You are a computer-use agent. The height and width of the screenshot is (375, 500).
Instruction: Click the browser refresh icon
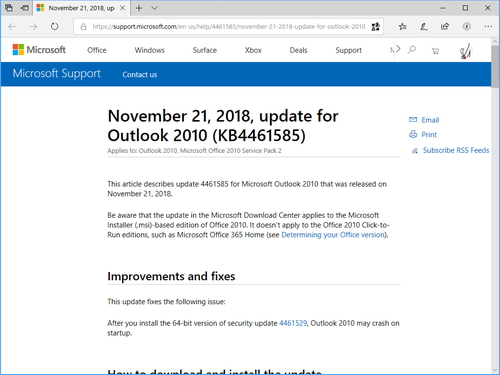point(54,26)
